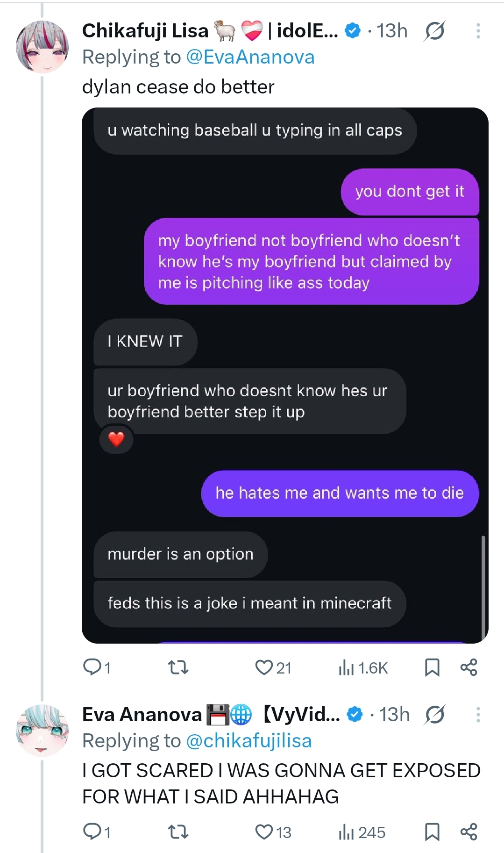Retweet Chikafuji Lisa's post

tap(178, 667)
